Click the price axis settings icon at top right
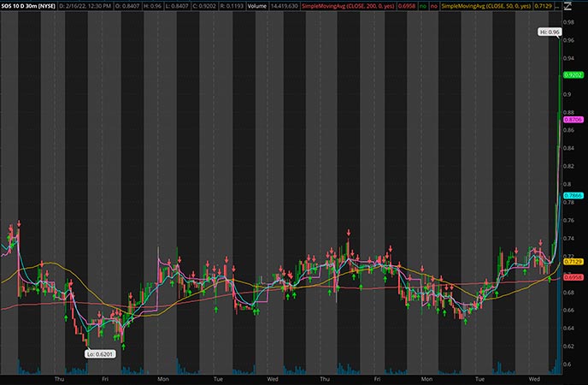 (567, 7)
